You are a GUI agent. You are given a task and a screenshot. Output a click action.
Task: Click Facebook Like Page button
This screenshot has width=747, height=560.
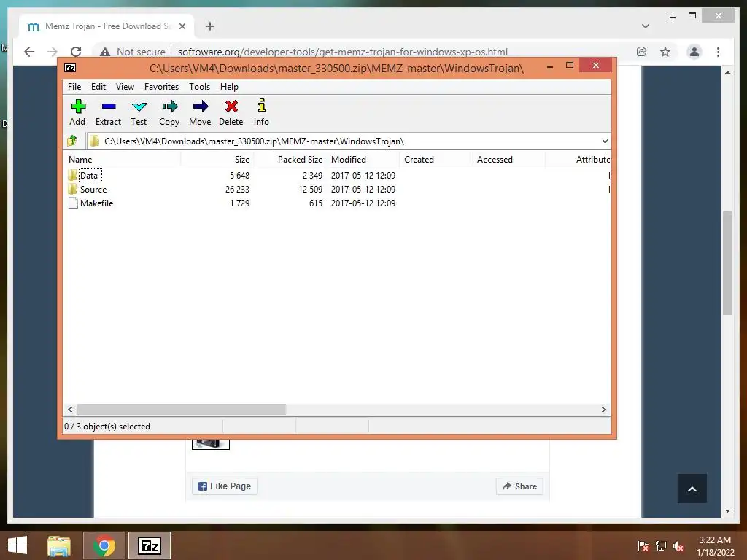pyautogui.click(x=225, y=486)
